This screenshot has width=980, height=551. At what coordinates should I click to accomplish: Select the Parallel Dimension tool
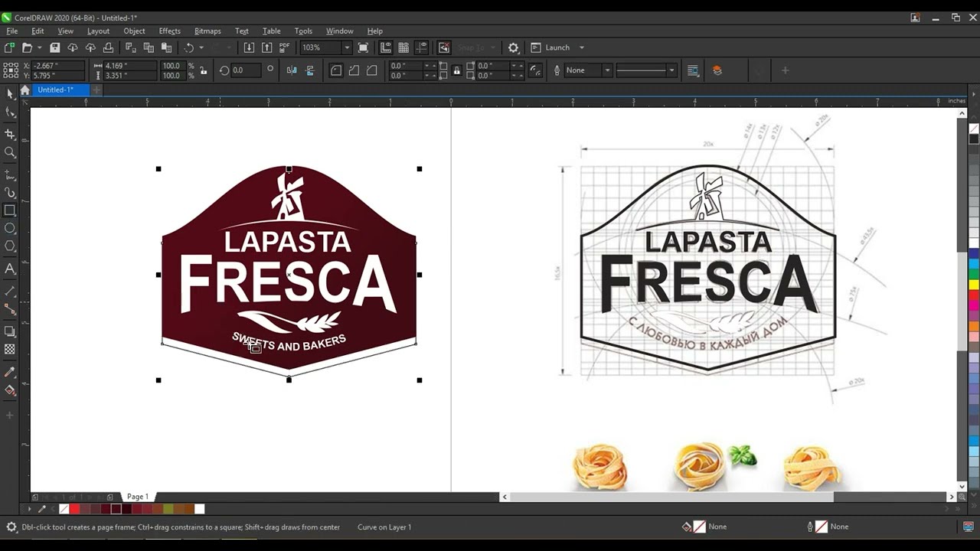(10, 291)
